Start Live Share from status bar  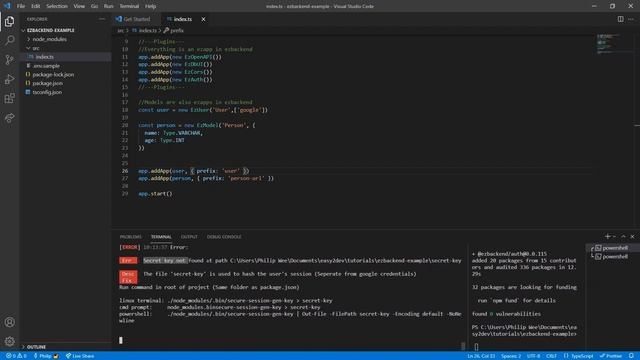point(80,356)
